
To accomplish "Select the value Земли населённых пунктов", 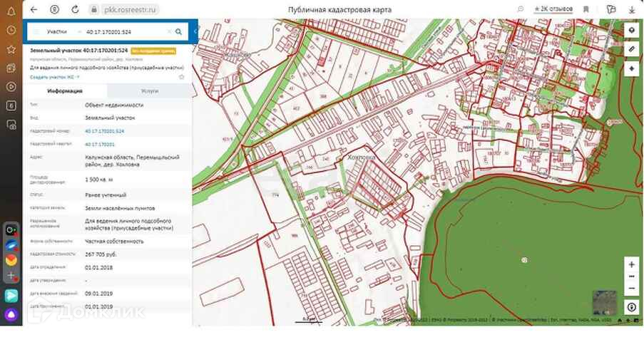I will click(x=120, y=208).
